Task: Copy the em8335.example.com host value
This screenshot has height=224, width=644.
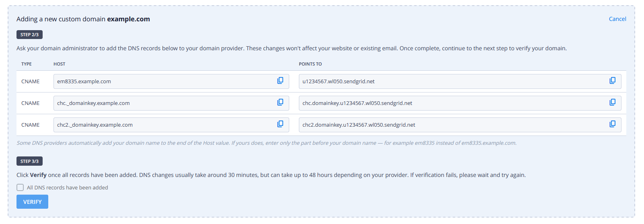Action: click(x=280, y=80)
